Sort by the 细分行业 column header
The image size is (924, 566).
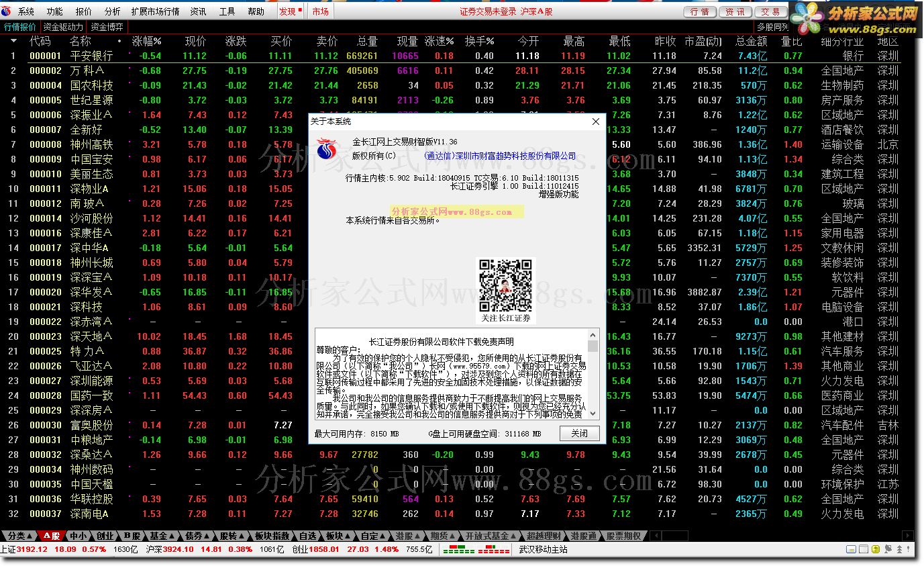pyautogui.click(x=842, y=42)
